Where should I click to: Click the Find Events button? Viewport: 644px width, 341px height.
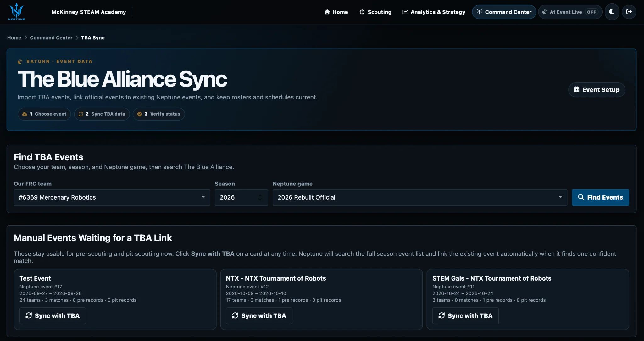(600, 197)
